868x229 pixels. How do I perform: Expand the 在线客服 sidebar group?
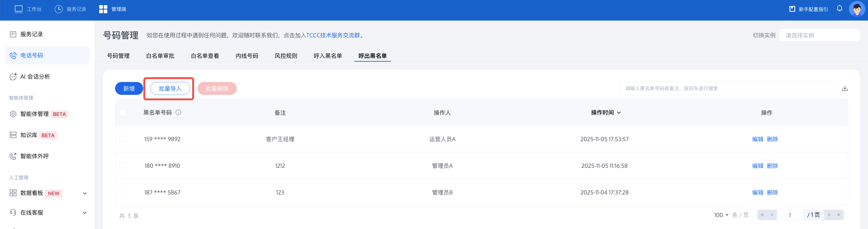point(85,213)
